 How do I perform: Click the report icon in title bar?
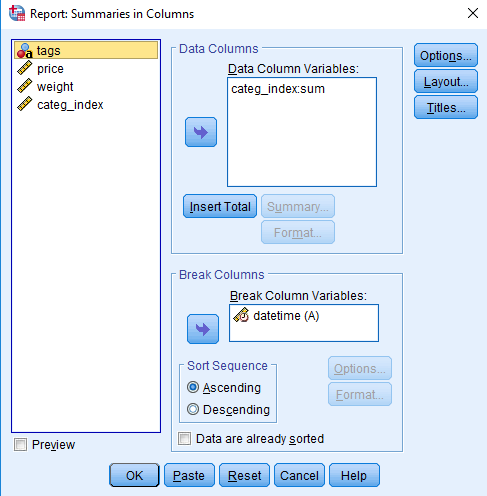point(17,13)
